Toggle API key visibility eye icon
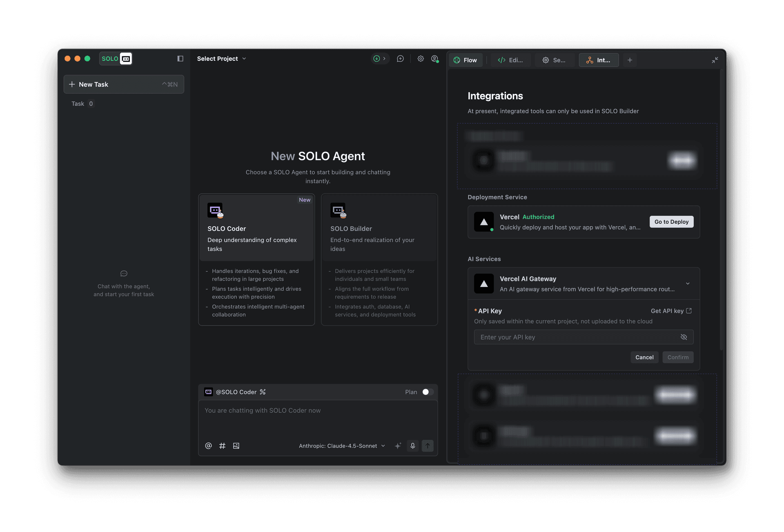This screenshot has height=532, width=784. pos(684,337)
